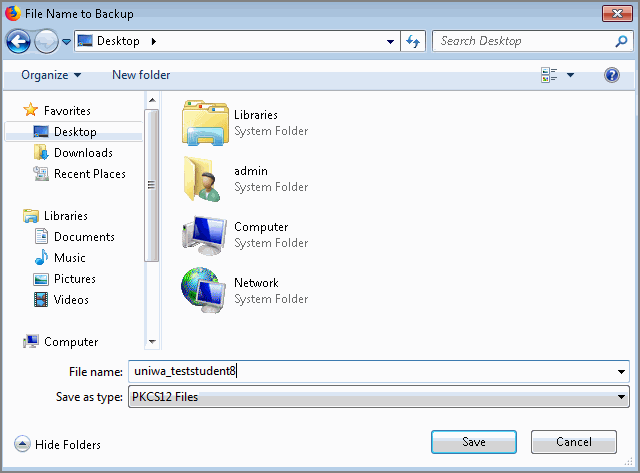Click the Firefox icon in title bar
The width and height of the screenshot is (640, 473).
(13, 13)
